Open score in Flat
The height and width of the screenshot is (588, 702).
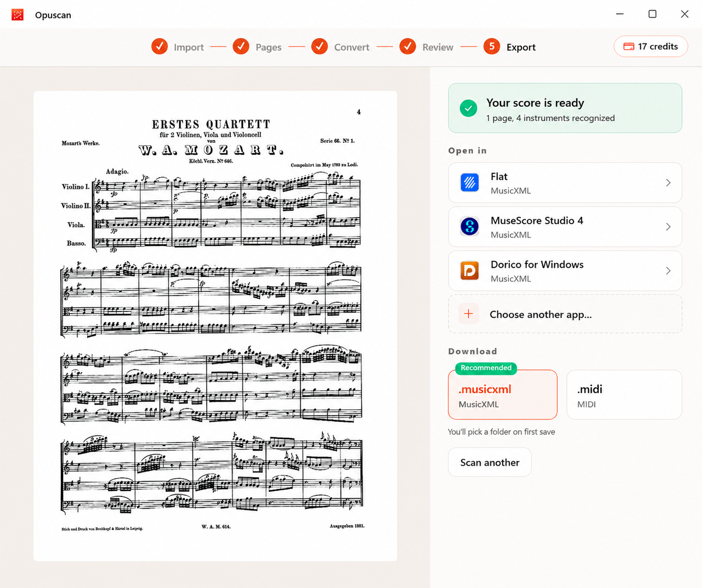tap(565, 183)
